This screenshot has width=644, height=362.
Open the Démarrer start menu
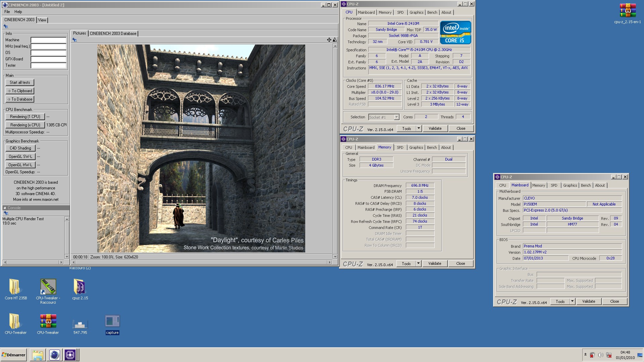coord(13,355)
